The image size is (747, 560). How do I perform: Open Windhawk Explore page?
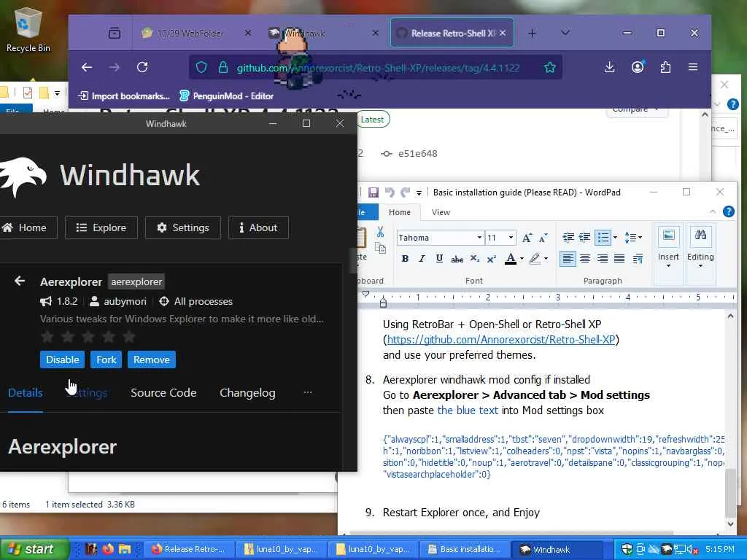[101, 227]
